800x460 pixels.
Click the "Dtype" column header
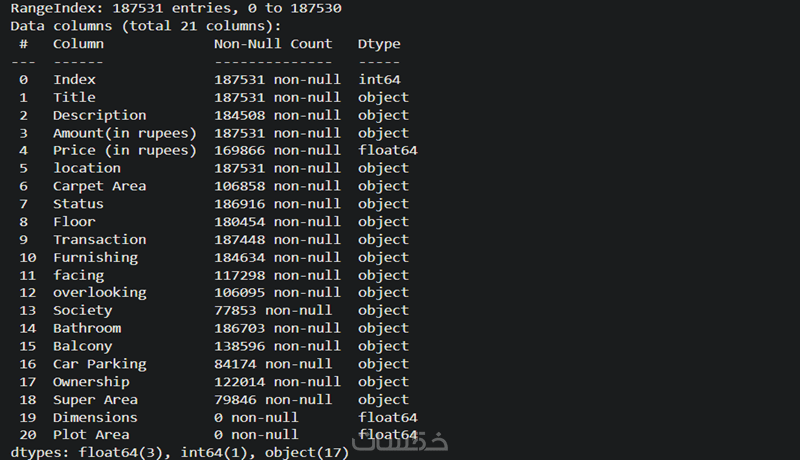coord(379,44)
